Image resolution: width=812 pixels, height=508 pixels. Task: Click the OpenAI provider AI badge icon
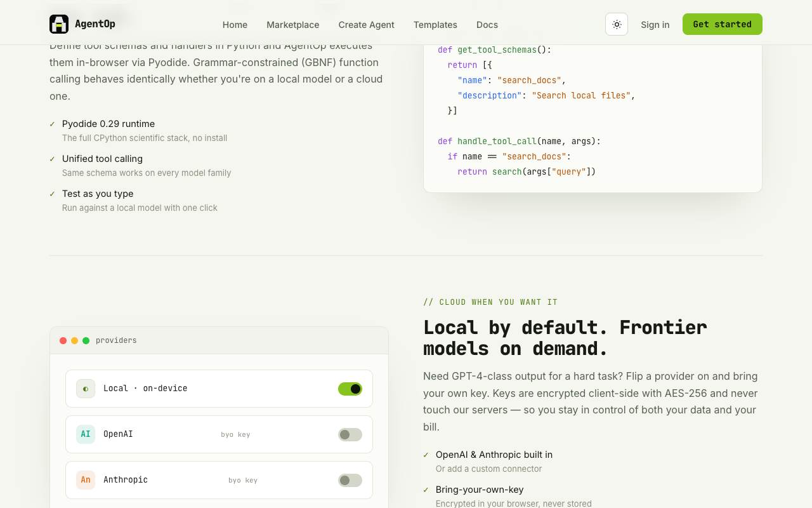tap(86, 434)
